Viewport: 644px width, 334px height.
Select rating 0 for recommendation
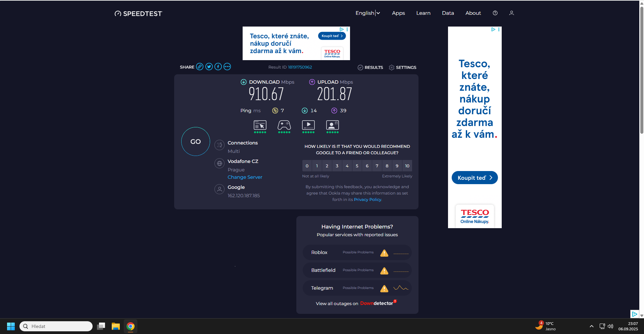tap(307, 166)
